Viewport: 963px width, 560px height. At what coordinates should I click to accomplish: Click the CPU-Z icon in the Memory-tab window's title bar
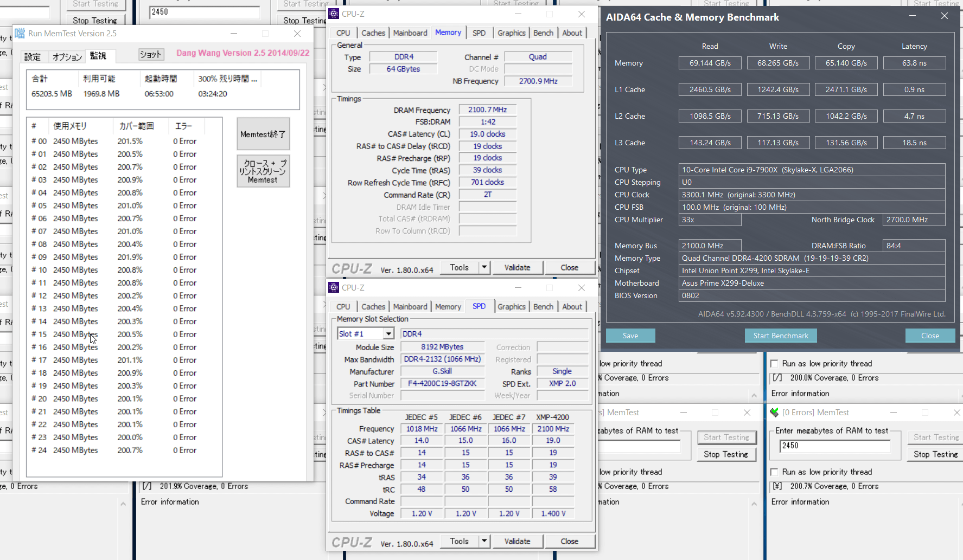[x=334, y=14]
